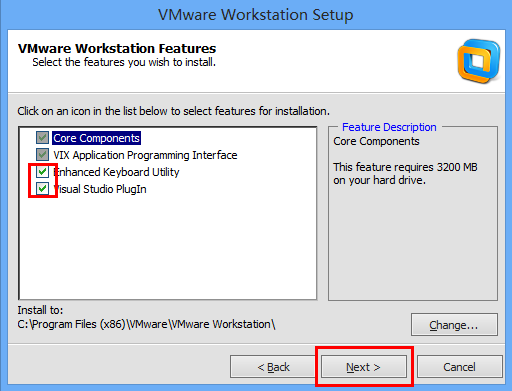This screenshot has width=512, height=391.
Task: Toggle VIX Application Programming Interface checkbox
Action: (42, 155)
